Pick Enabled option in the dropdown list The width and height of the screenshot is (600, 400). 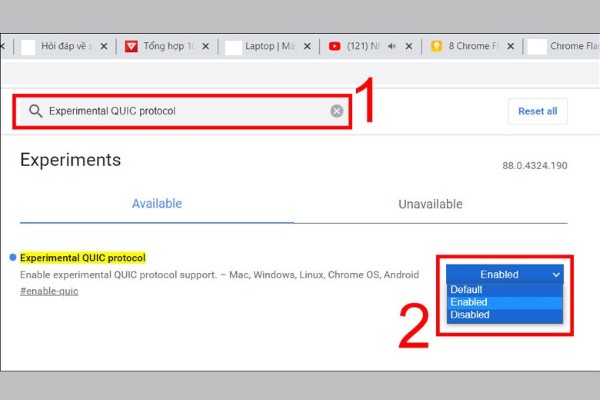(469, 302)
